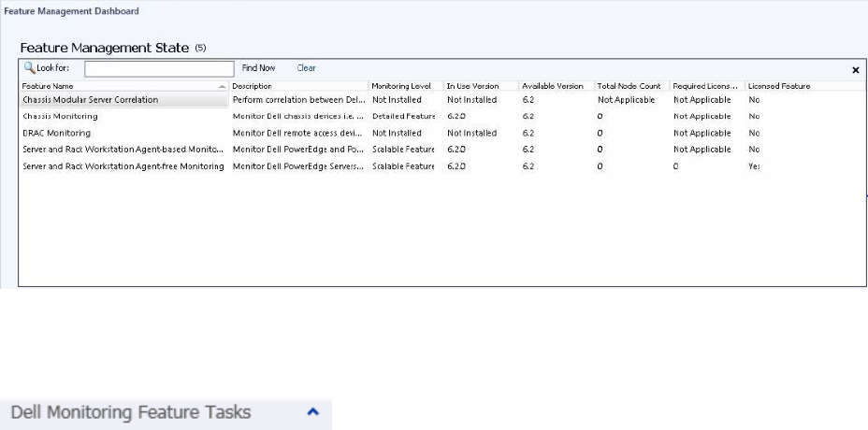Image resolution: width=868 pixels, height=430 pixels.
Task: Select Server and Rack Workstation Agent-based Monitoring
Action: 442,150
